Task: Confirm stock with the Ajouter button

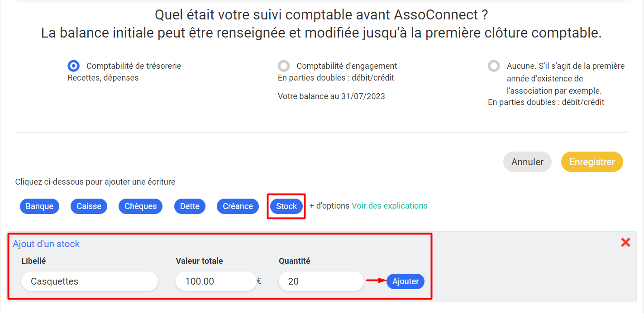Action: (405, 281)
